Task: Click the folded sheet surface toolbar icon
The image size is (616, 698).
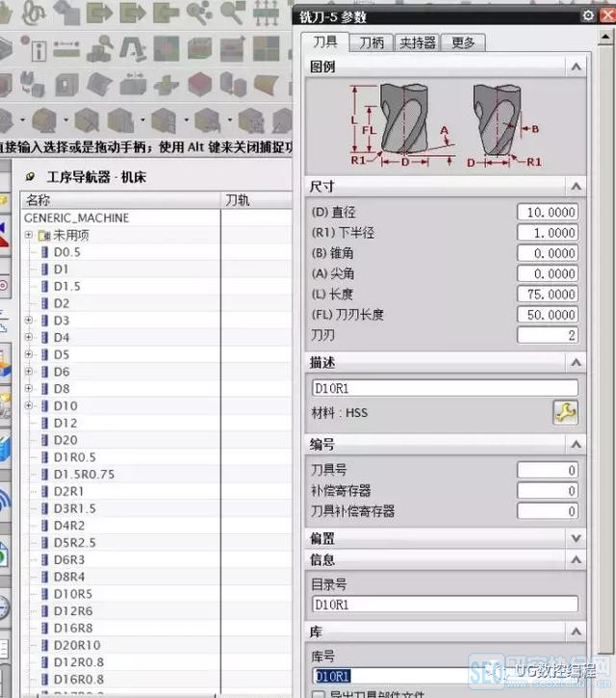Action: (x=100, y=84)
